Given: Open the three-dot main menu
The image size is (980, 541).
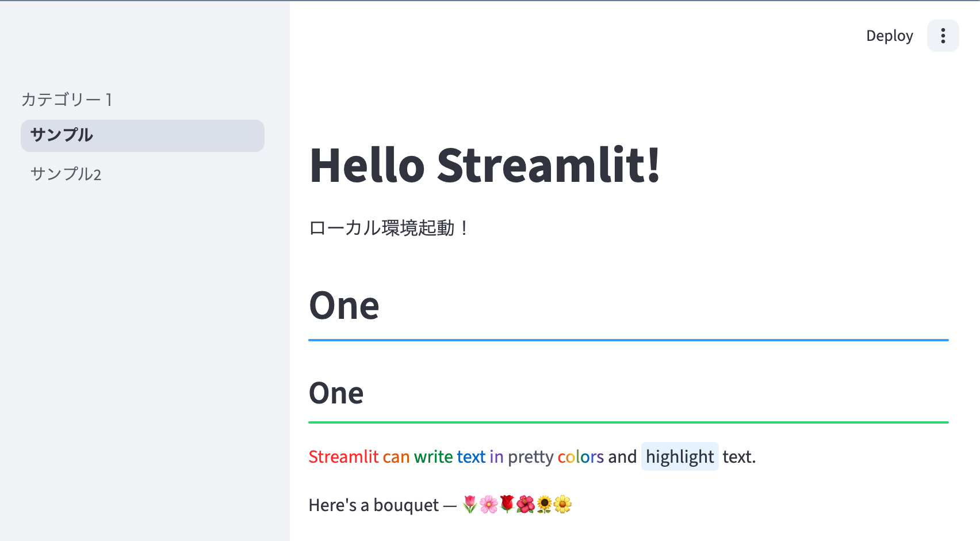Looking at the screenshot, I should (x=943, y=36).
